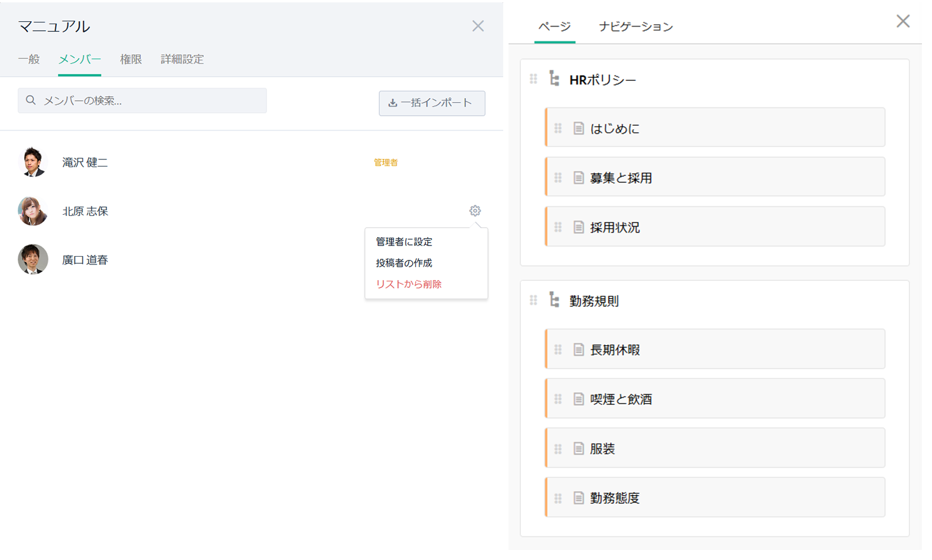Open the ナビゲーション tab
The height and width of the screenshot is (560, 932).
636,27
